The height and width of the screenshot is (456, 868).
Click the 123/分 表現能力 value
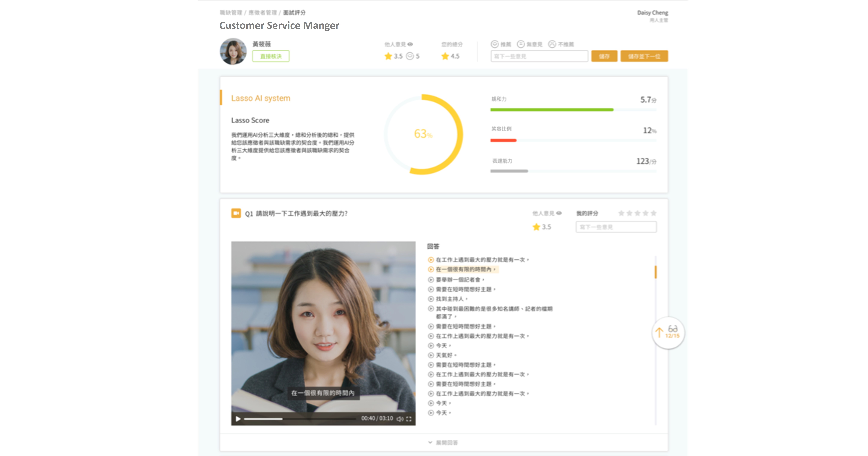(x=646, y=161)
